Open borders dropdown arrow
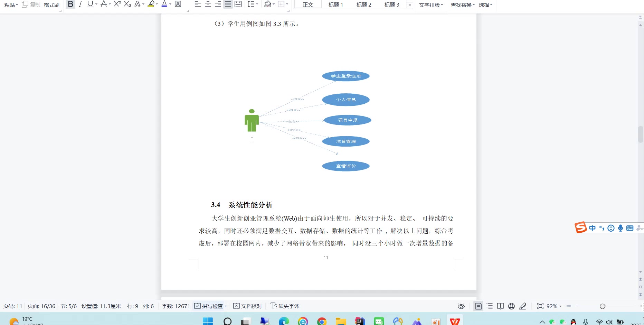 coord(287,4)
